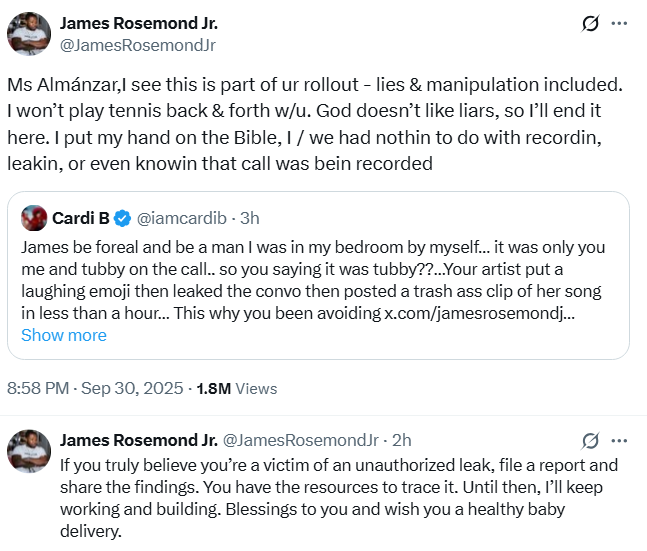Click the Cardi B display name
This screenshot has height=551, width=647.
[81, 216]
